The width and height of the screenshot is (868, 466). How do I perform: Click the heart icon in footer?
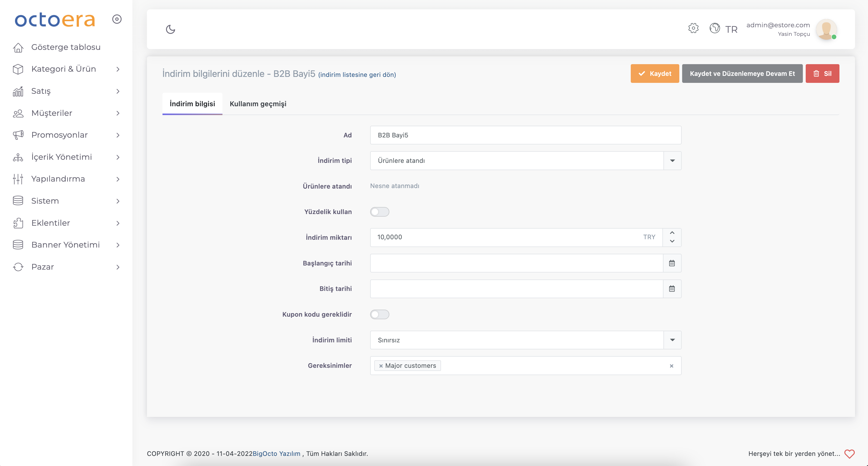point(849,454)
